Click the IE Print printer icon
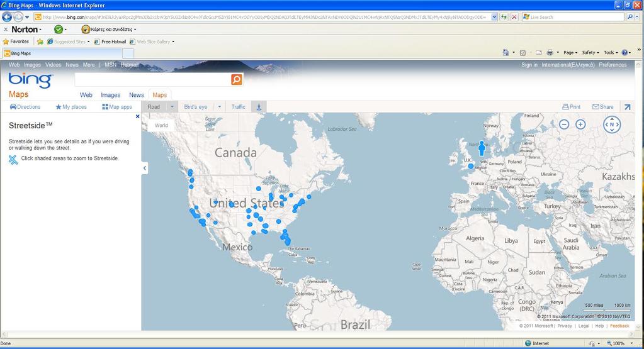 550,52
